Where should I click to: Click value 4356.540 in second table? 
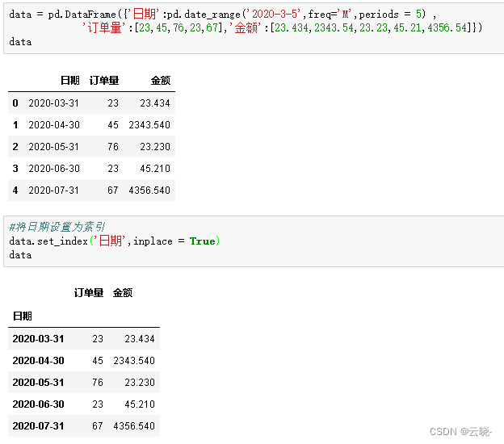pyautogui.click(x=134, y=426)
